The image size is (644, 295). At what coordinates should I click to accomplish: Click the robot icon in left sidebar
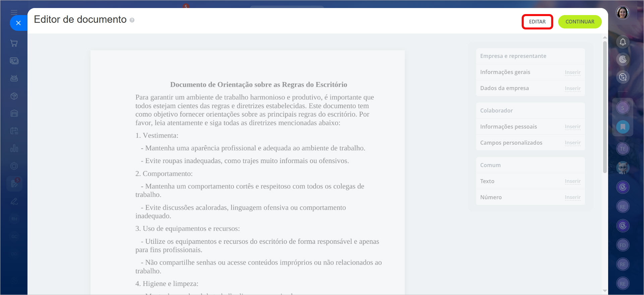14,78
